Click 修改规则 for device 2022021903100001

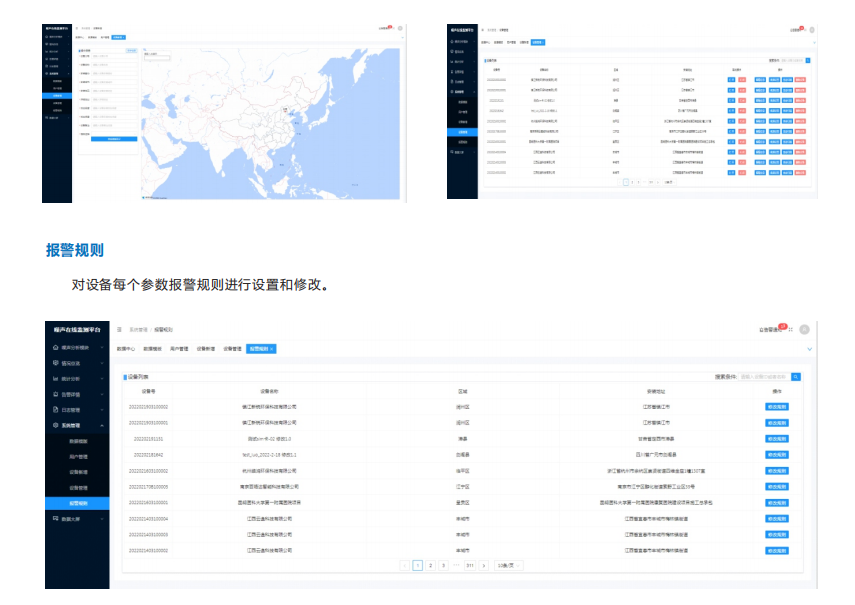pos(776,423)
